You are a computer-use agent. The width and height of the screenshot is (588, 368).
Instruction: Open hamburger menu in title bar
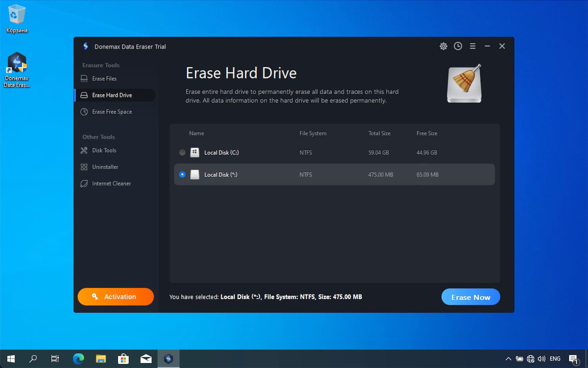click(473, 46)
